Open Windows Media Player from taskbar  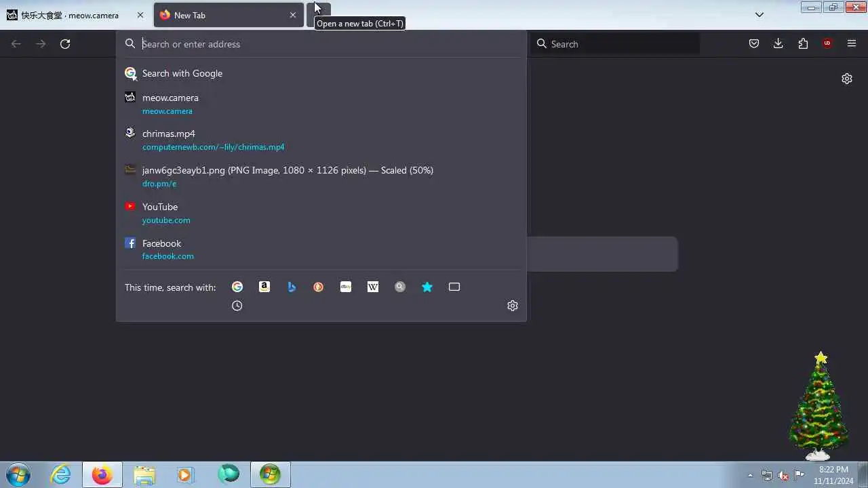pos(186,474)
